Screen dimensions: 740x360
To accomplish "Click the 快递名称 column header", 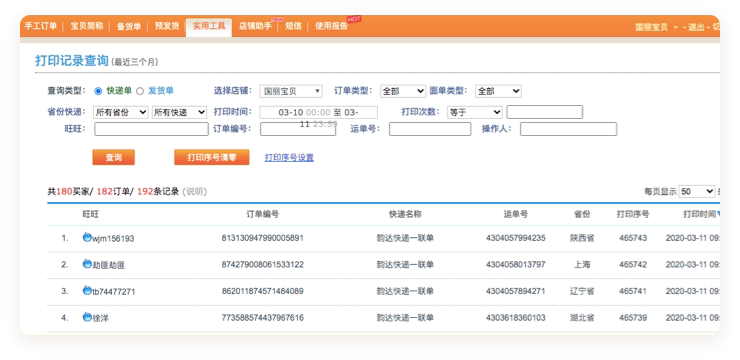I will tap(405, 214).
